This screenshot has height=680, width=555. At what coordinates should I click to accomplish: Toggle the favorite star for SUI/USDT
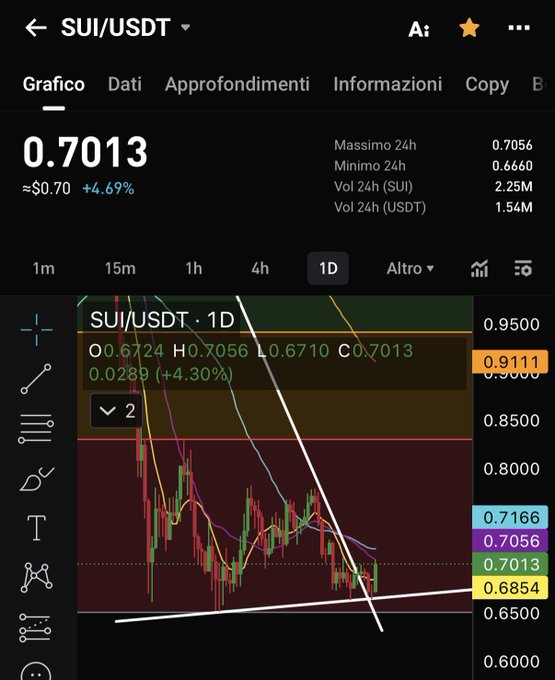pos(469,28)
